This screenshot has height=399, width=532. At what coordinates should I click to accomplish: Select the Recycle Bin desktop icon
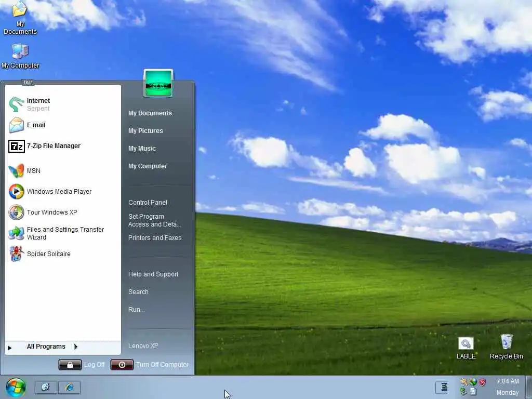click(x=506, y=347)
